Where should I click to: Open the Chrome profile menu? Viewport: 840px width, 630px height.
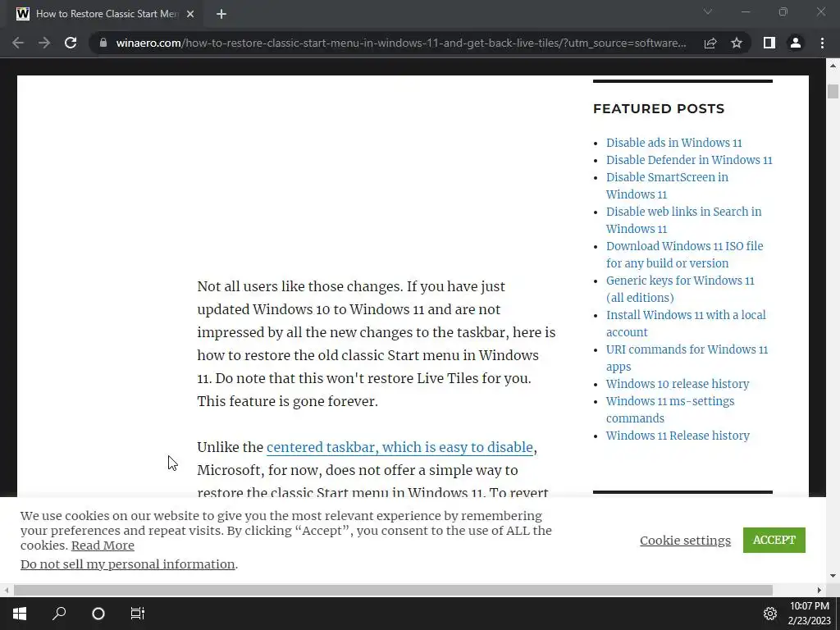tap(796, 43)
